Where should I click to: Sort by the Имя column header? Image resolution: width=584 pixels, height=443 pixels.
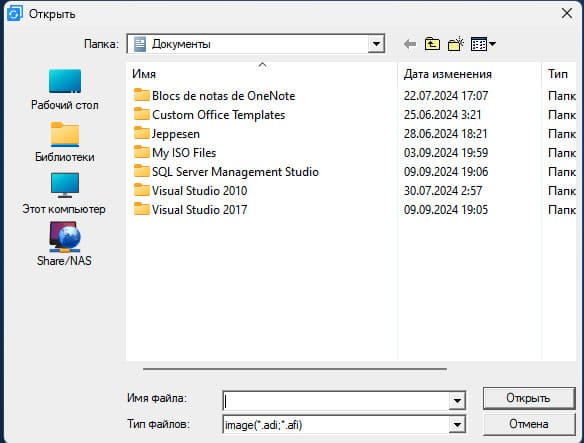point(262,74)
